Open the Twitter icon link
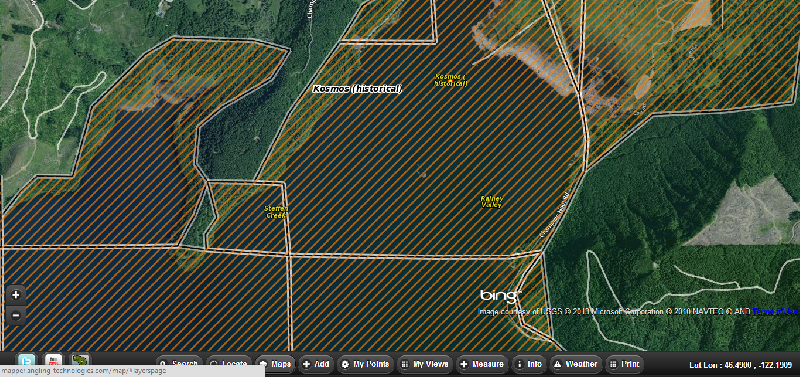800x377 pixels. (x=27, y=360)
